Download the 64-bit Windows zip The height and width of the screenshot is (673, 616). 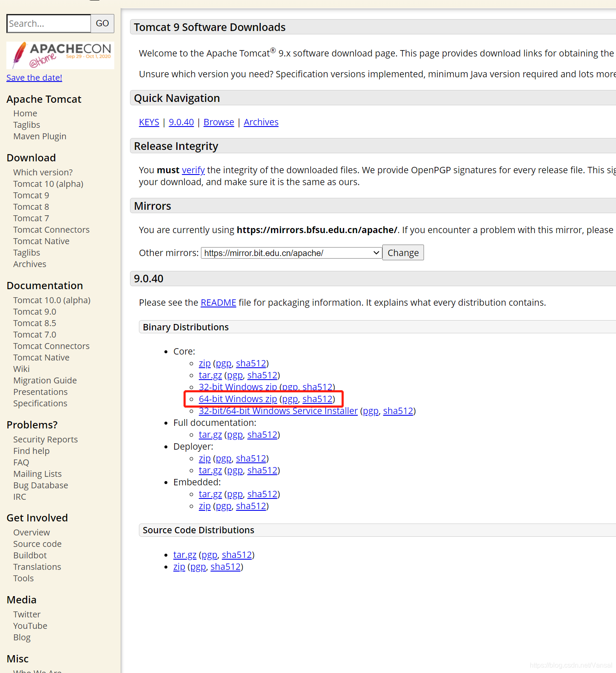pyautogui.click(x=238, y=399)
